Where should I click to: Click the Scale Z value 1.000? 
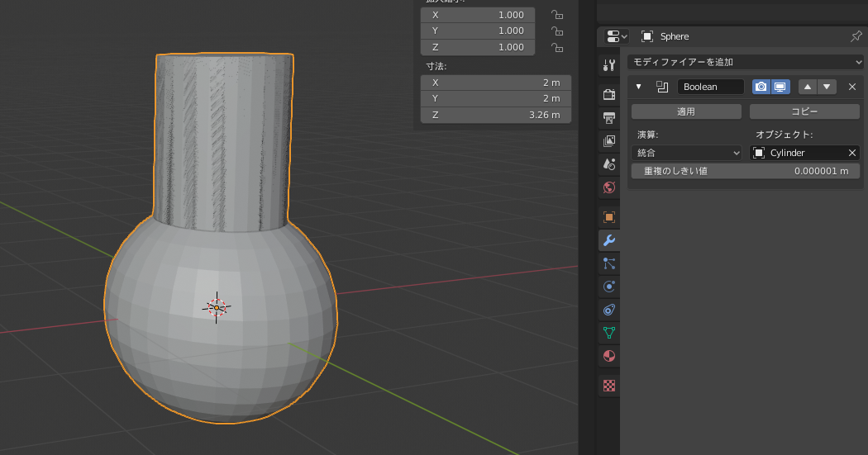point(478,47)
